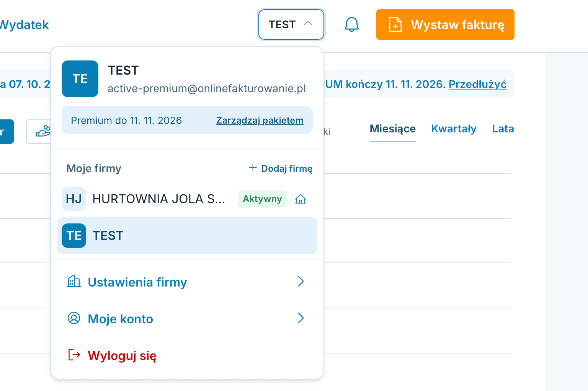Click the Premium do 11. 11. 2026 text

(126, 121)
